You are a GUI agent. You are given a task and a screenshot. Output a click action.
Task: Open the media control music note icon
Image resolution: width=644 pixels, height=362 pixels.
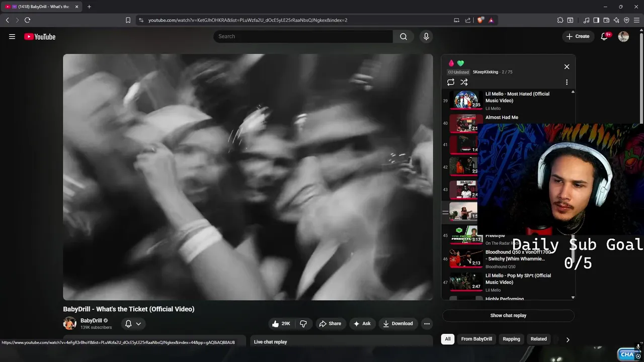coord(586,20)
